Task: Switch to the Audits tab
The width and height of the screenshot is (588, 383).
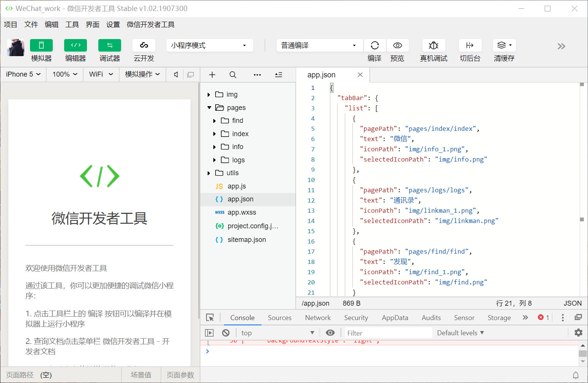Action: [x=431, y=318]
